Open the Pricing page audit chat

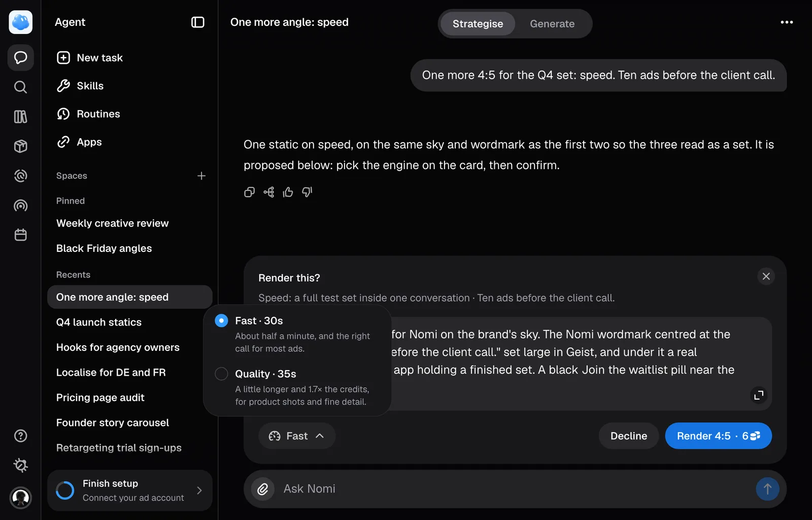point(100,398)
